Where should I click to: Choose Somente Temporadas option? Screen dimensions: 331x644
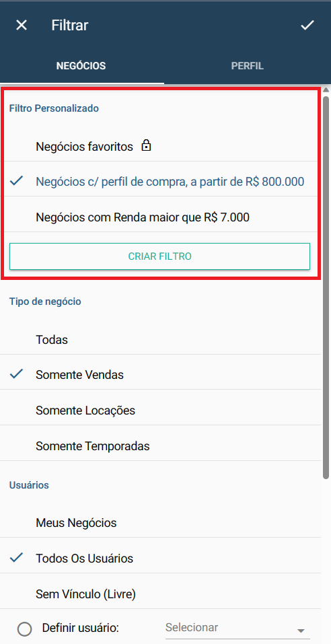[160, 445]
